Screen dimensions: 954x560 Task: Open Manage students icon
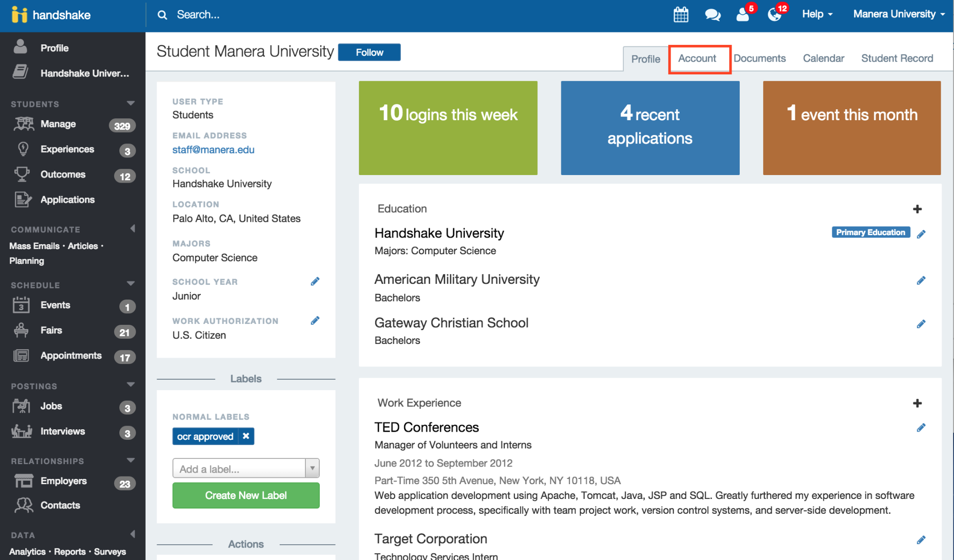click(23, 124)
